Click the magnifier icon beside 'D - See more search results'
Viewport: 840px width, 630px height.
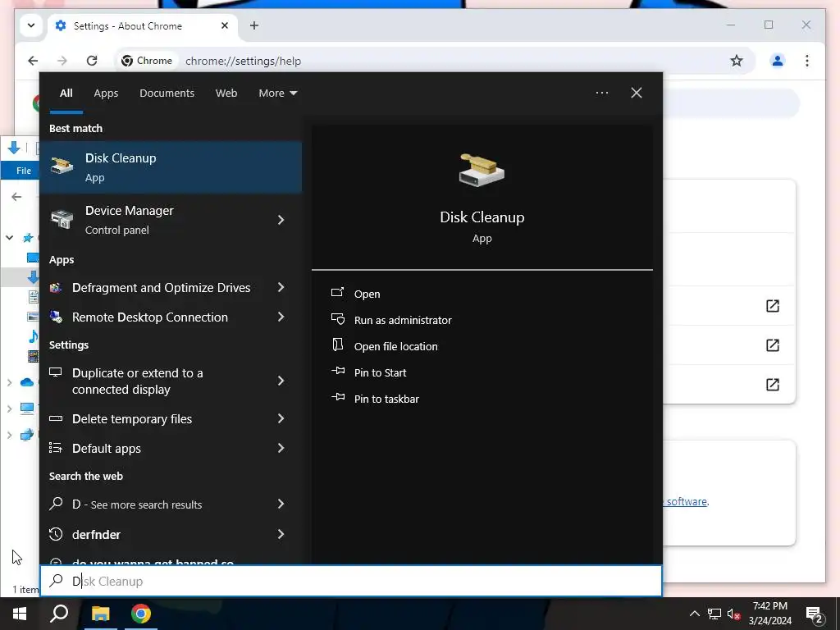coord(56,504)
